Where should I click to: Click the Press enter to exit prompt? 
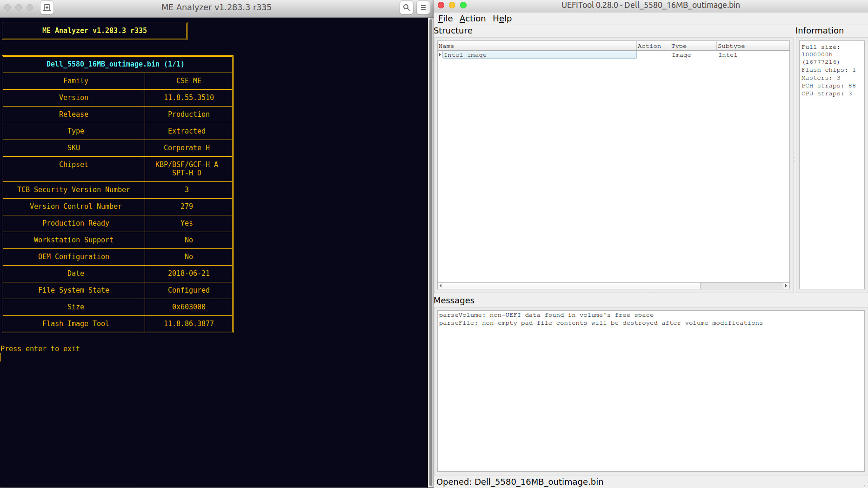(x=40, y=349)
